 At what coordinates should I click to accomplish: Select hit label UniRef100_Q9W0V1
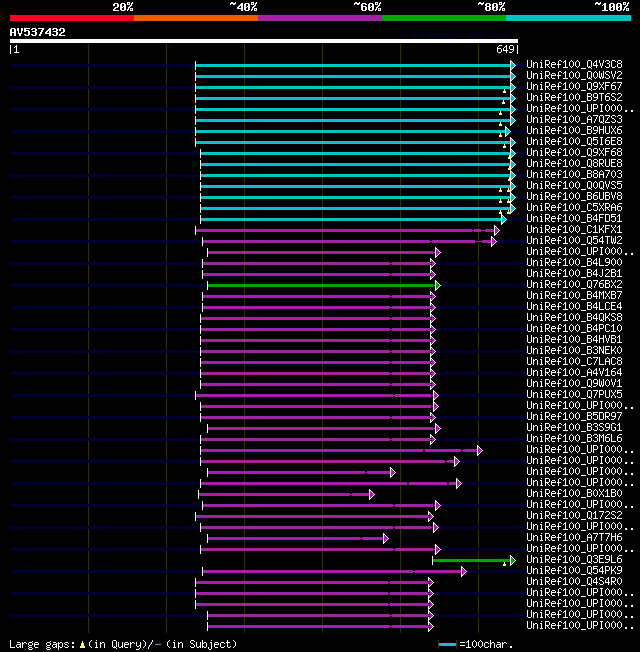pyautogui.click(x=574, y=384)
